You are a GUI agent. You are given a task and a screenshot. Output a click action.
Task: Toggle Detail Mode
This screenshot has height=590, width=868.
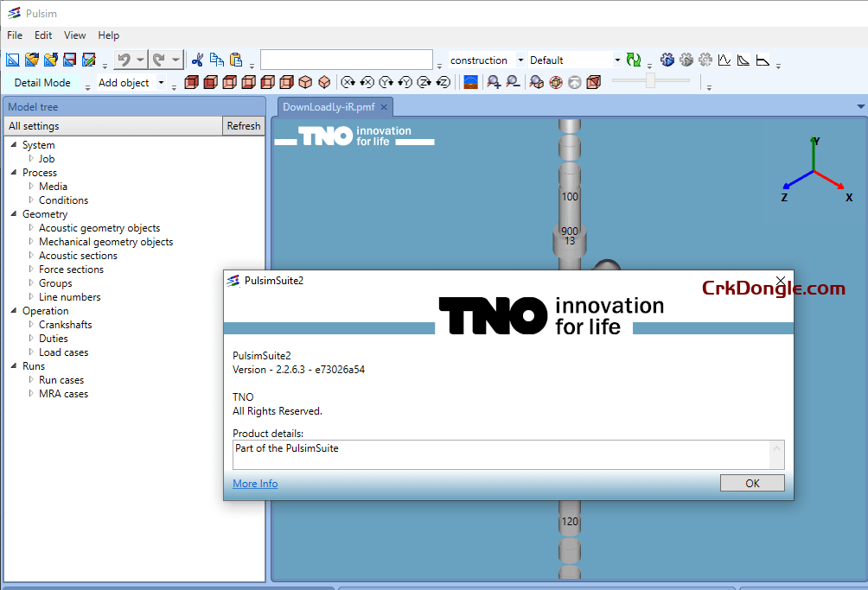click(43, 82)
